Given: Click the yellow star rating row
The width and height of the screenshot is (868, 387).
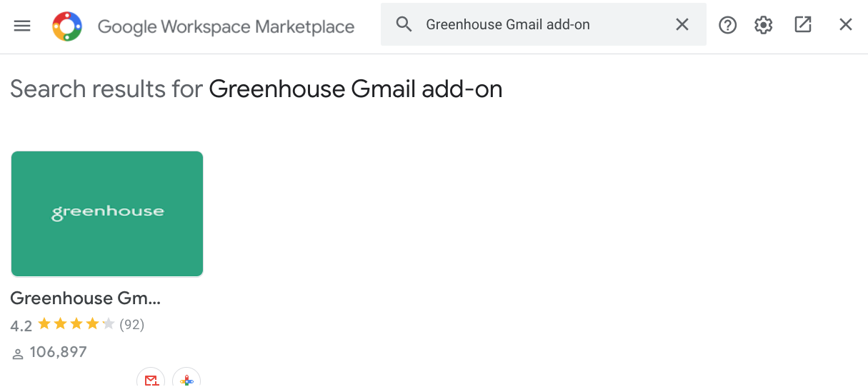Looking at the screenshot, I should point(76,325).
